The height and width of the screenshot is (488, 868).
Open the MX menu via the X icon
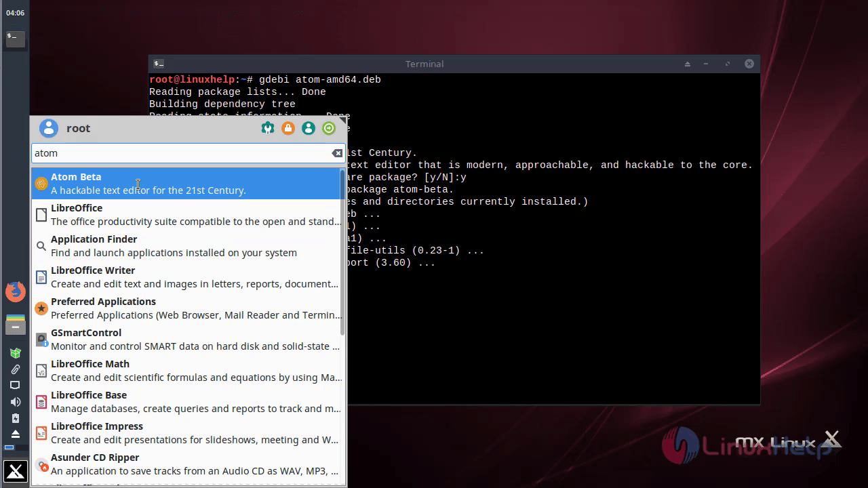[16, 470]
